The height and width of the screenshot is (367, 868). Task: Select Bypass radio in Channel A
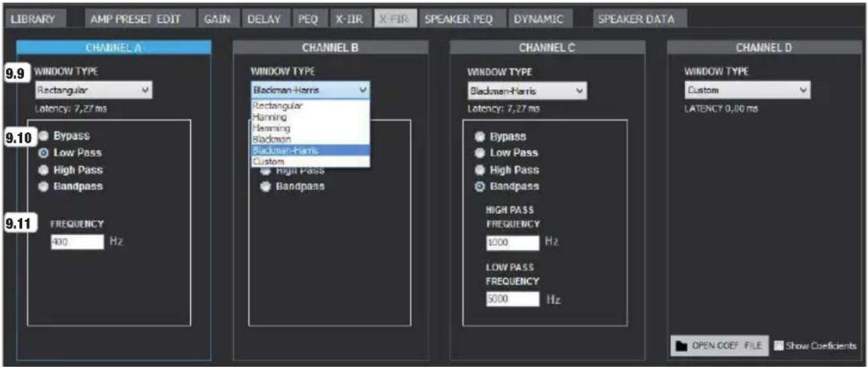pyautogui.click(x=43, y=136)
